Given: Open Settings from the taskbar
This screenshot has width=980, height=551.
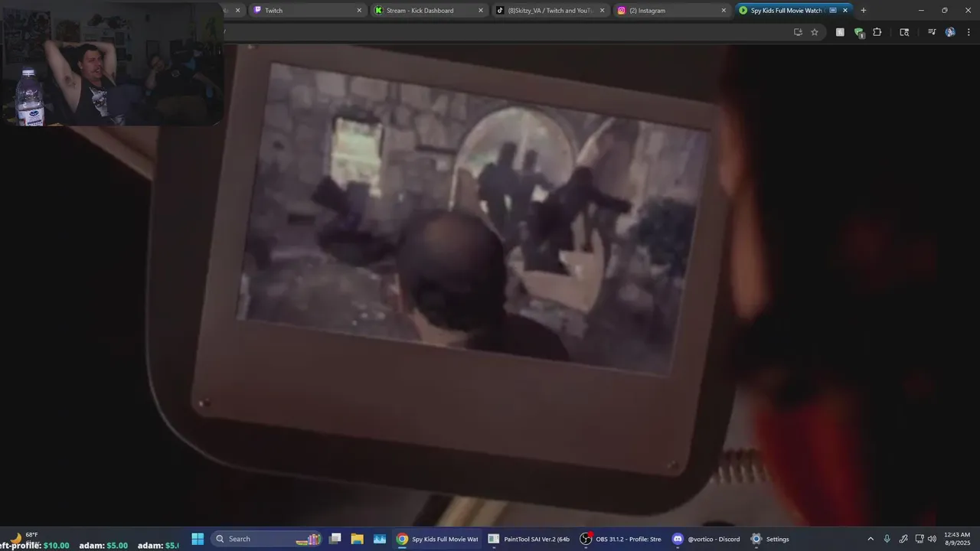Looking at the screenshot, I should (x=770, y=539).
